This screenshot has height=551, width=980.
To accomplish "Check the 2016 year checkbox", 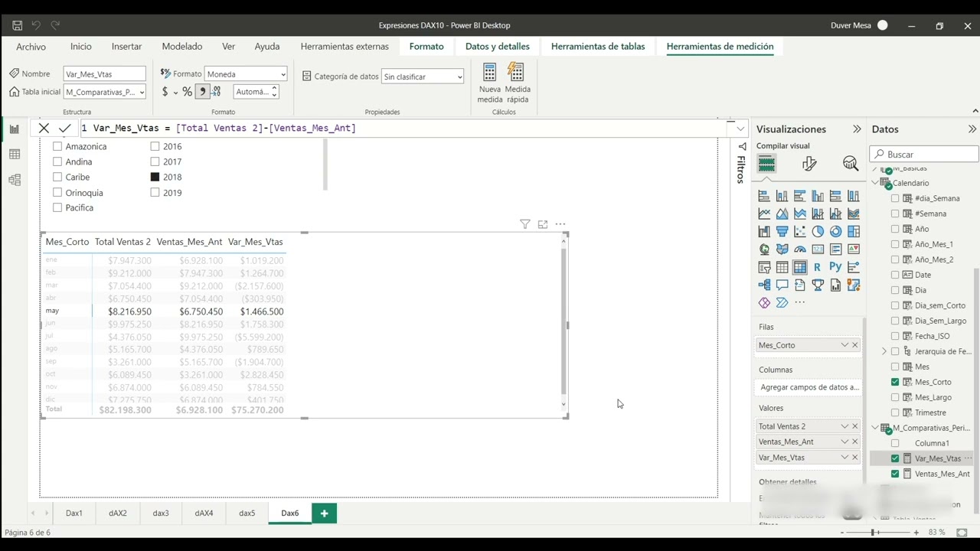I will click(155, 146).
